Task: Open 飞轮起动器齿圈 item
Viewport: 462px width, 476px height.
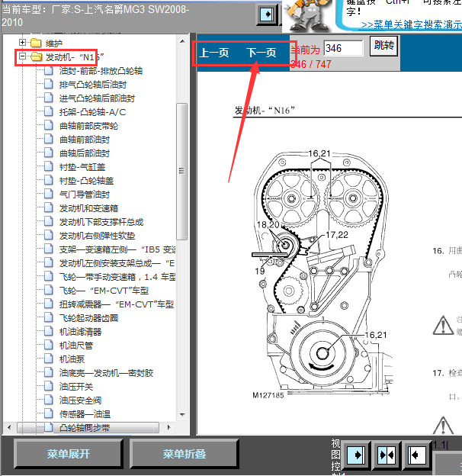Action: point(88,318)
